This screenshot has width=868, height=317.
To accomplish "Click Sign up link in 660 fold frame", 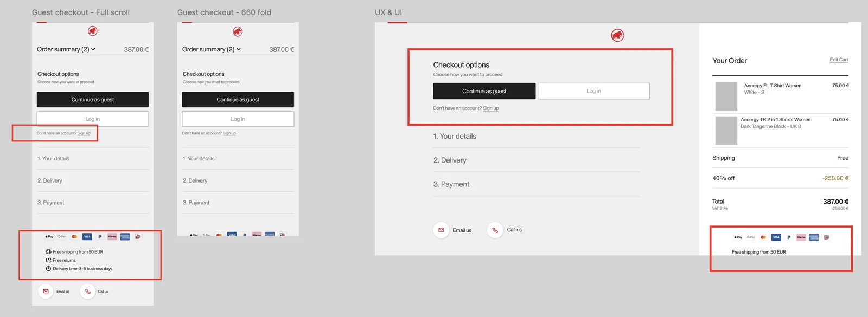I will [229, 133].
